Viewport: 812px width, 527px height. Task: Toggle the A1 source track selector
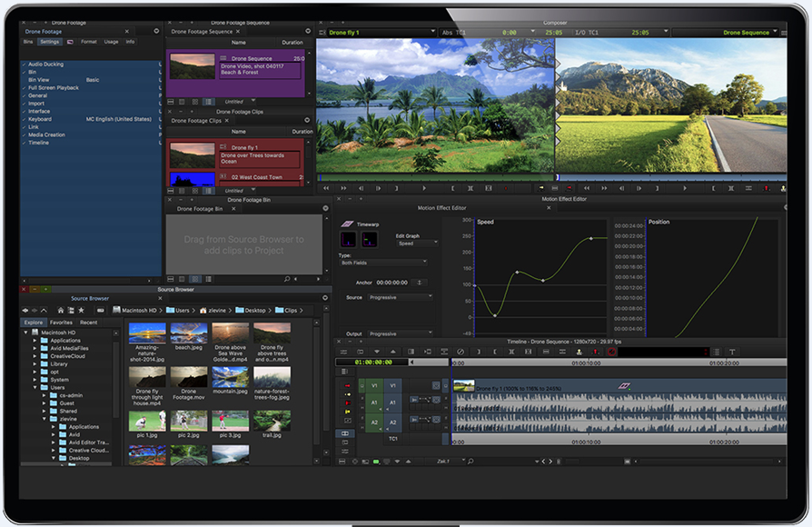(373, 401)
